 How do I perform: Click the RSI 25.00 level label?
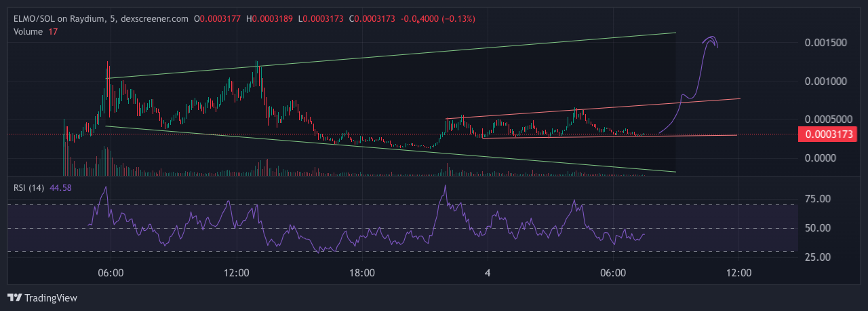click(818, 257)
